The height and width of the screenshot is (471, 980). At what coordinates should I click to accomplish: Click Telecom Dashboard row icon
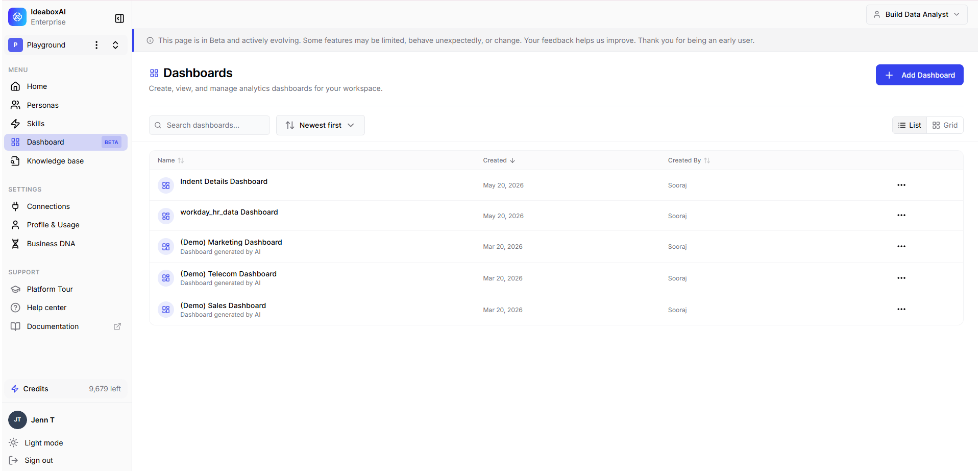[x=166, y=278]
